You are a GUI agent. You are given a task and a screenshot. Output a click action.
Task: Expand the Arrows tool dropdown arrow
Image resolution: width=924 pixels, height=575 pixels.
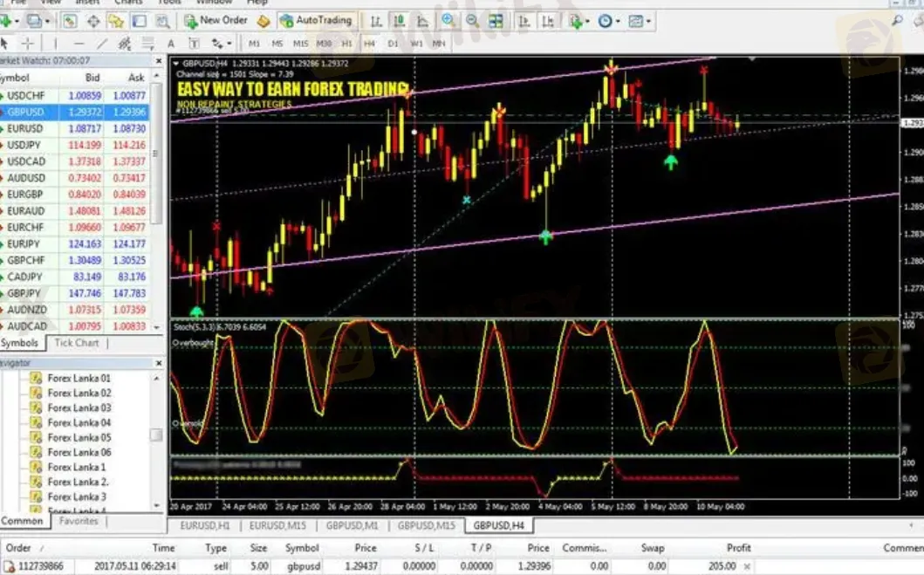pos(229,44)
